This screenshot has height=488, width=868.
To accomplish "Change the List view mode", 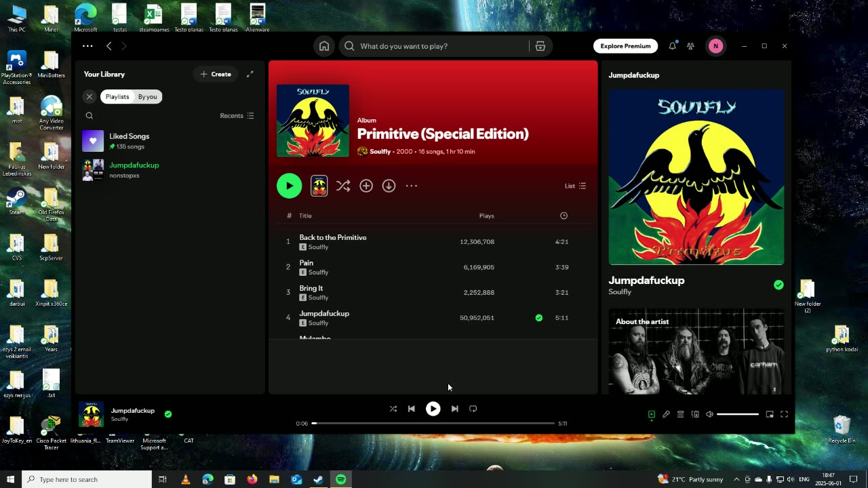I will [575, 186].
